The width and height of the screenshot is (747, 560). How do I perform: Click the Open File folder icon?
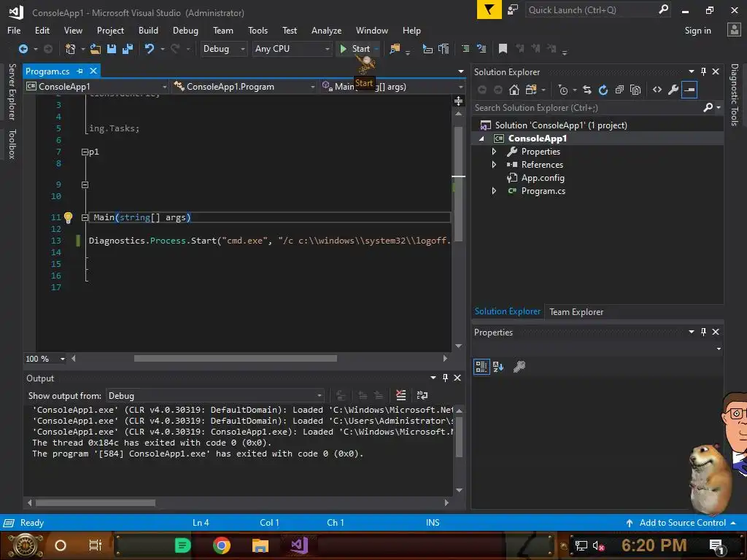tap(96, 49)
